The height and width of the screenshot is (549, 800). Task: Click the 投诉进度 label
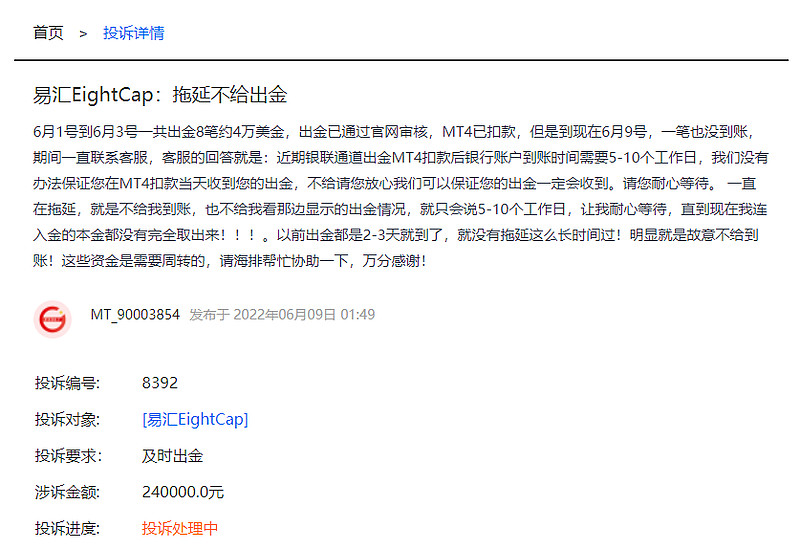click(x=68, y=529)
